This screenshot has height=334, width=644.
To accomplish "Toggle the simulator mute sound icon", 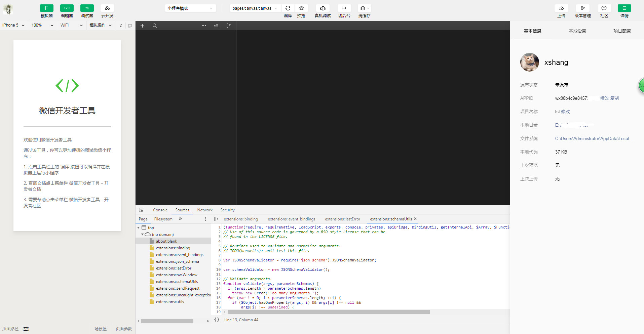I will [121, 26].
